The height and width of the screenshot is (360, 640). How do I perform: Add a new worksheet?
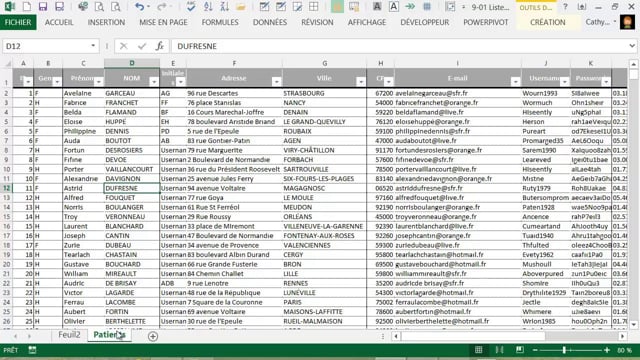(x=153, y=336)
